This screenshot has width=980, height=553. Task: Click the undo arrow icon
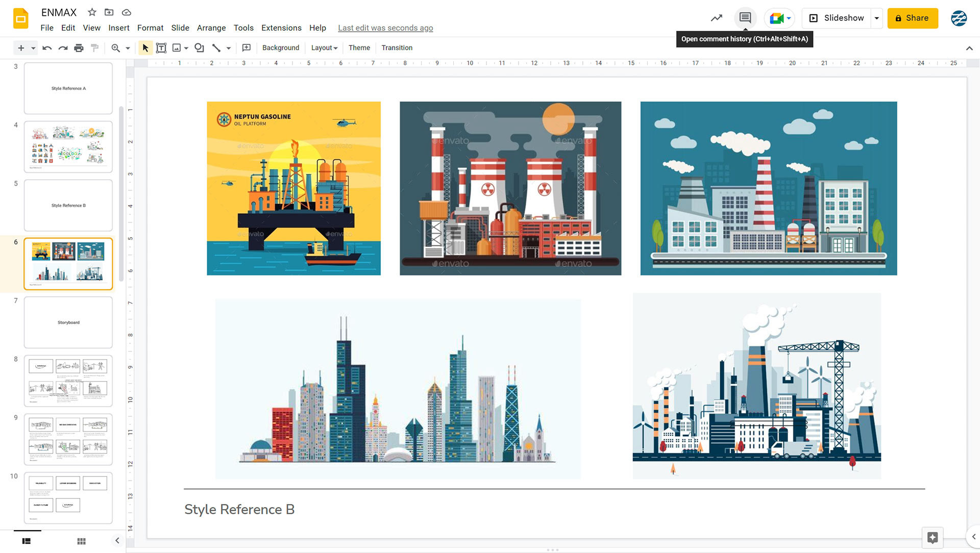pos(47,48)
